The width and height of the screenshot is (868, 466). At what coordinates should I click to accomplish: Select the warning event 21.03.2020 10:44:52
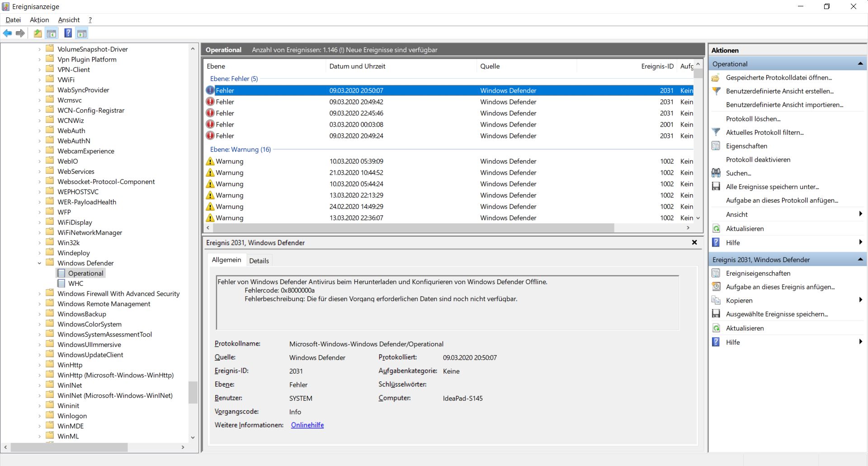point(449,172)
